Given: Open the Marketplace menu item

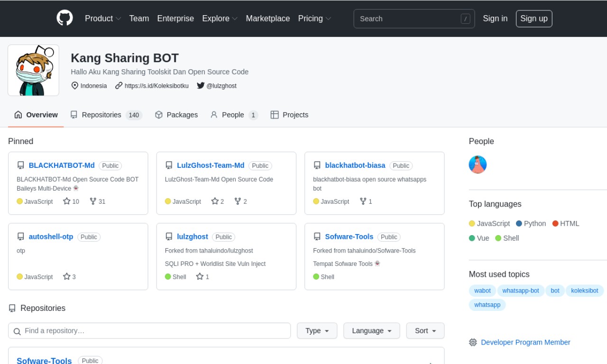Looking at the screenshot, I should point(268,18).
